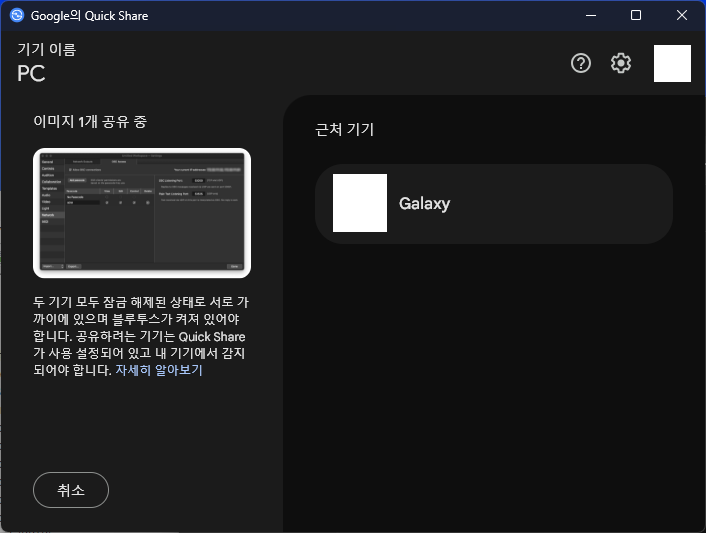Click the 기기 이름 label
The height and width of the screenshot is (533, 706).
pos(47,49)
